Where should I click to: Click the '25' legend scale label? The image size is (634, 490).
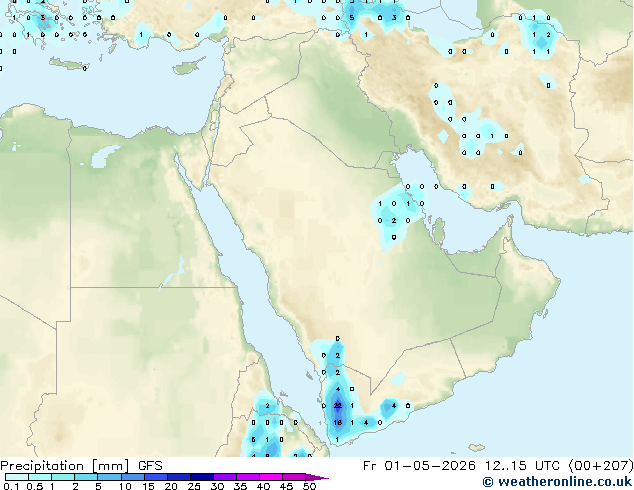pyautogui.click(x=194, y=486)
